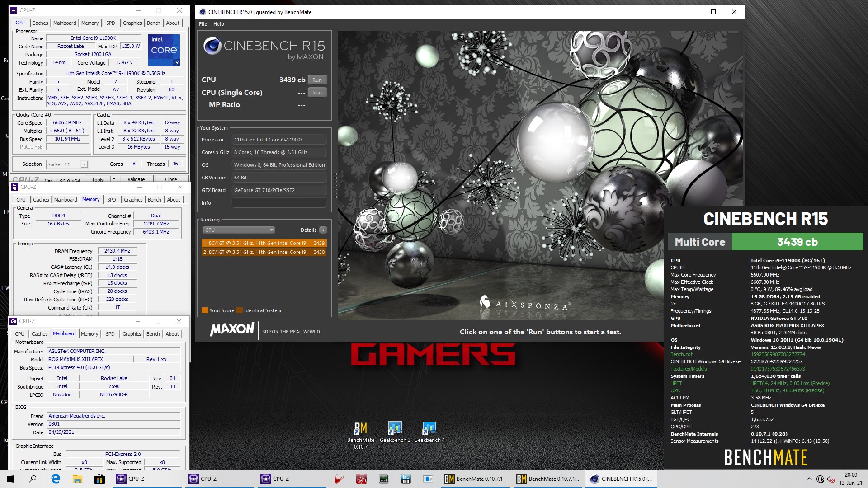868x488 pixels.
Task: Open the File menu in Cinebench
Action: (203, 24)
